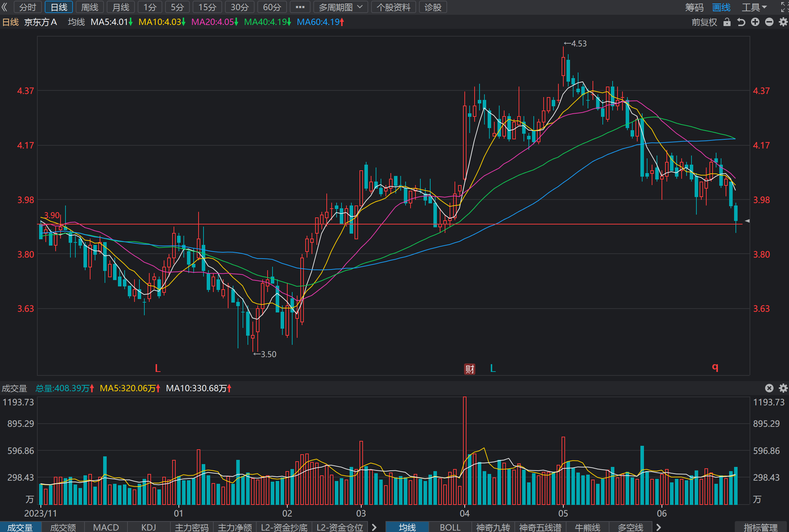
Task: Activate 画线 drawing tools
Action: point(721,7)
